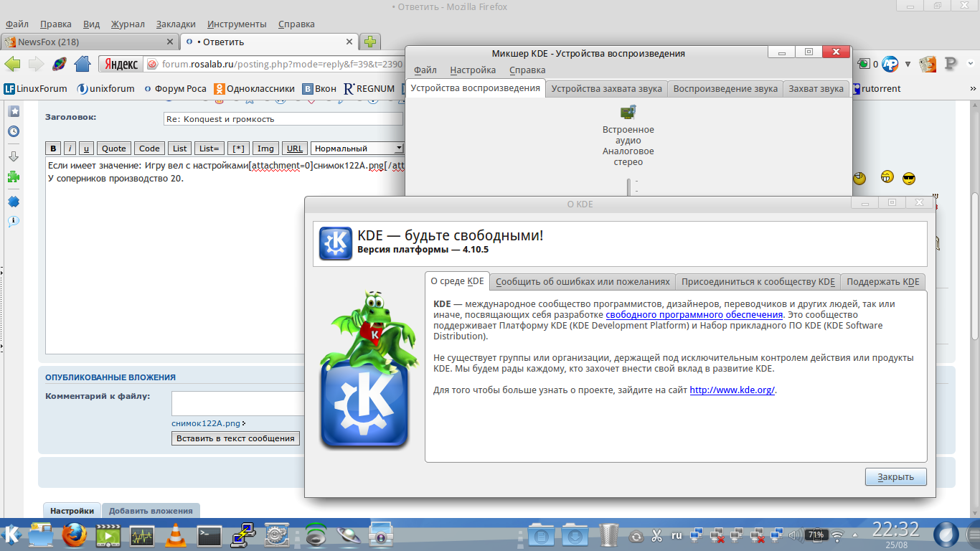This screenshot has width=980, height=551.
Task: Open the downloads arrow icon in Firefox sidebar
Action: (x=14, y=156)
